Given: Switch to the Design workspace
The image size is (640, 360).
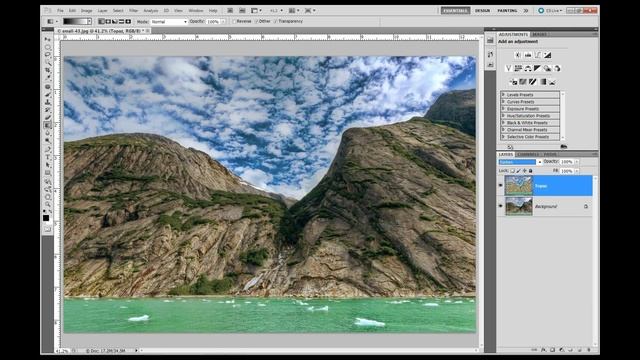Looking at the screenshot, I should 482,11.
